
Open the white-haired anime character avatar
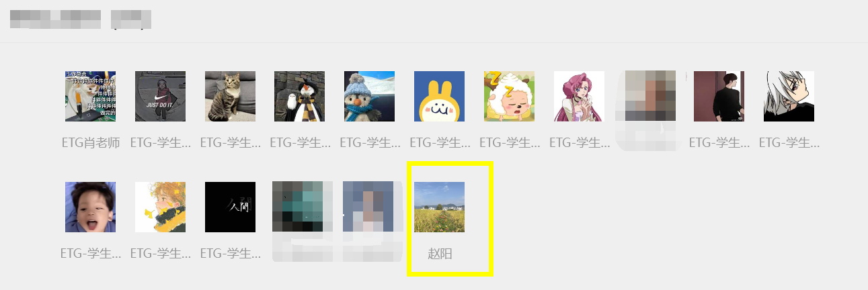click(x=789, y=96)
